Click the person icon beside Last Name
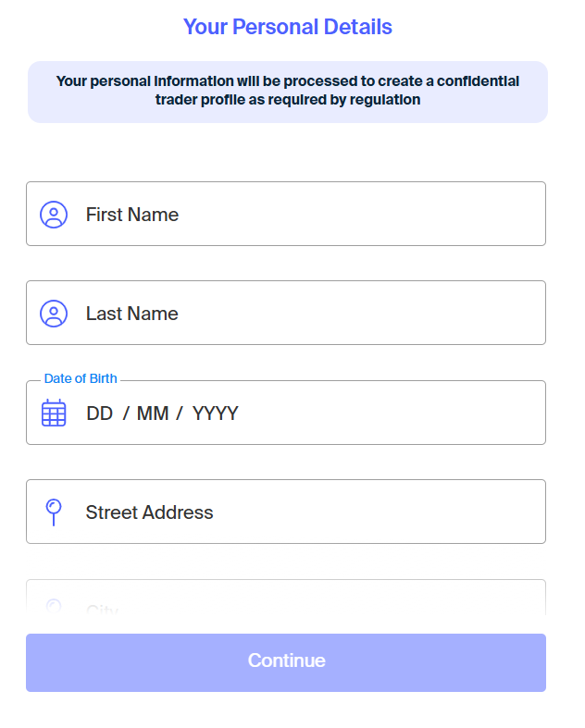585x728 pixels. point(54,314)
